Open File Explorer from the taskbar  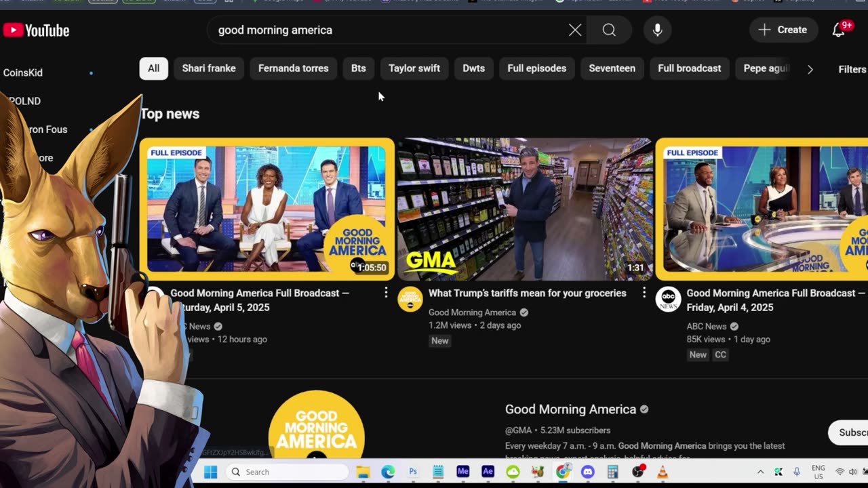tap(363, 472)
